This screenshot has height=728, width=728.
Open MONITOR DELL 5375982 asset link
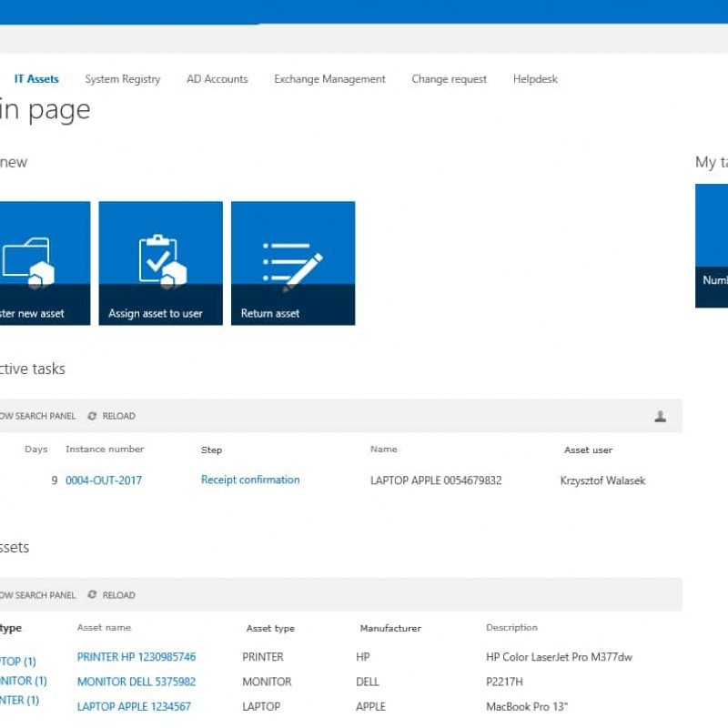click(136, 682)
